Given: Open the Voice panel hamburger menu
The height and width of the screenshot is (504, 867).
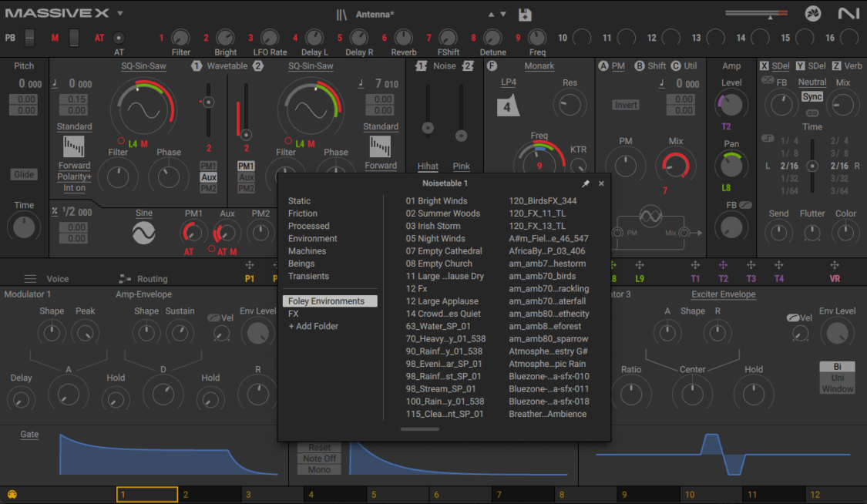Looking at the screenshot, I should [30, 279].
